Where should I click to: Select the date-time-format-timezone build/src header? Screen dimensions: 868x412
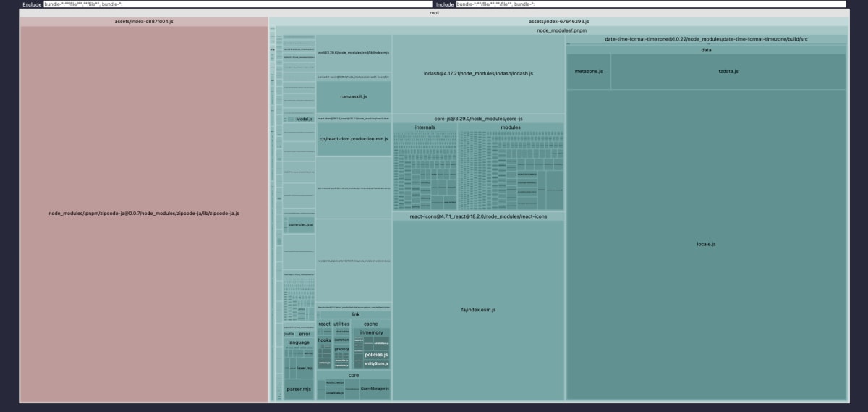click(x=706, y=40)
